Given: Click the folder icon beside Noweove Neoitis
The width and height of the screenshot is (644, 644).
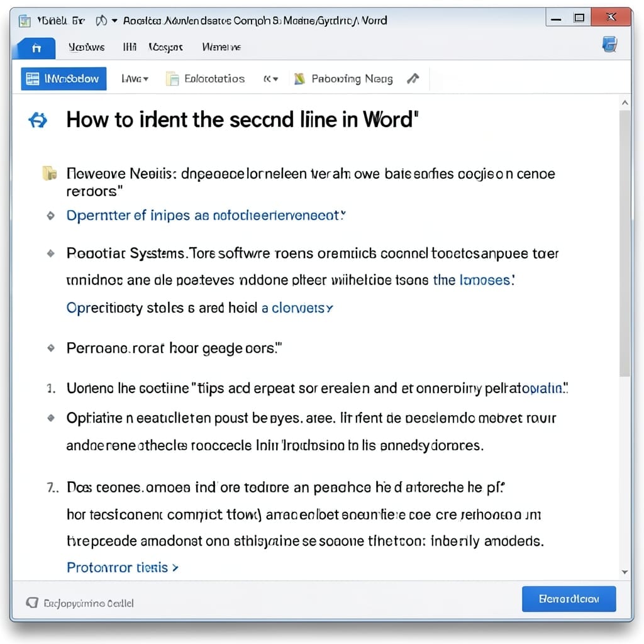Looking at the screenshot, I should [x=50, y=174].
